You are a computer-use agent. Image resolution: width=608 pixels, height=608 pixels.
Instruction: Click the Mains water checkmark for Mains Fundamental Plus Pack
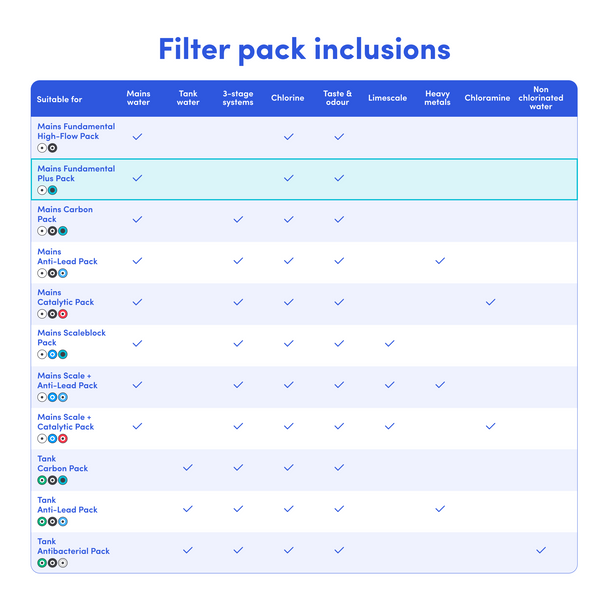138,178
